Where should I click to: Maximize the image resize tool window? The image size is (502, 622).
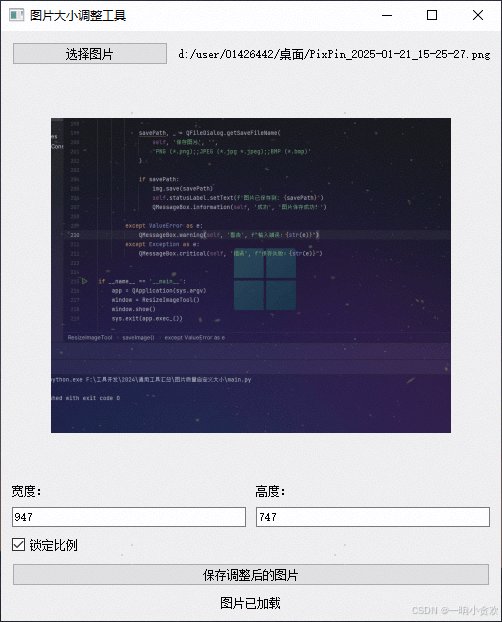click(432, 15)
